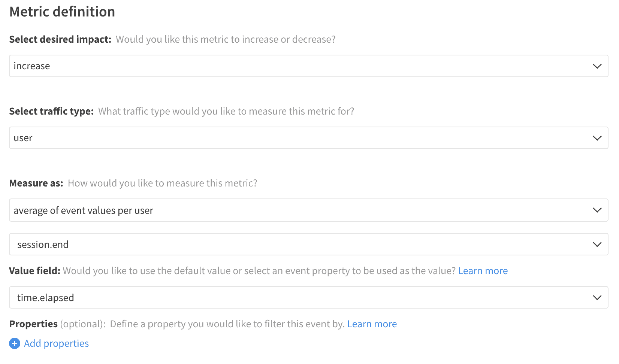Open 'Learn more' link for Value field
This screenshot has height=364, width=619.
point(483,271)
